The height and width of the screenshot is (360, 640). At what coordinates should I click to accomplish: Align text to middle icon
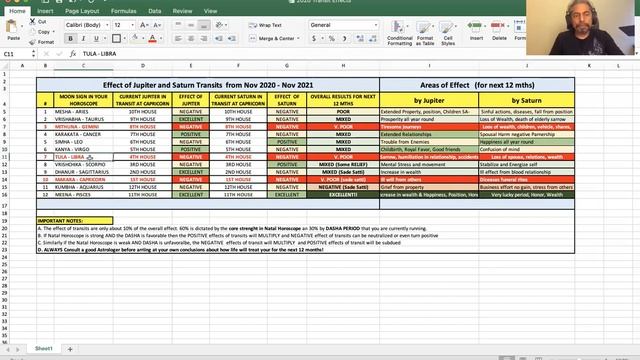(191, 25)
